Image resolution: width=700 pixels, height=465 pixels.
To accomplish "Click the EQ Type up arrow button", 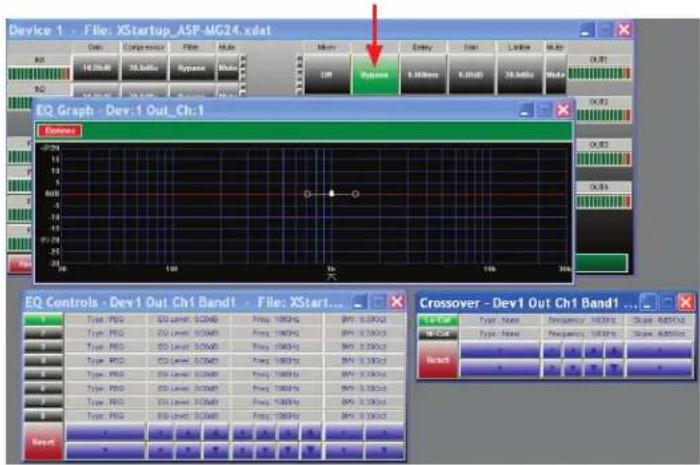I will pos(105,433).
